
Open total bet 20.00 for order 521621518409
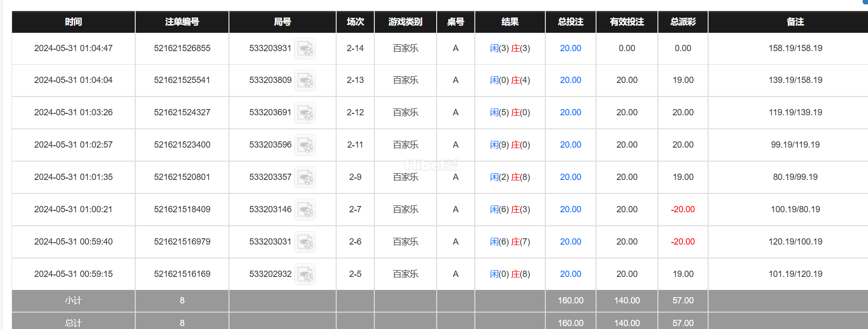coord(570,209)
